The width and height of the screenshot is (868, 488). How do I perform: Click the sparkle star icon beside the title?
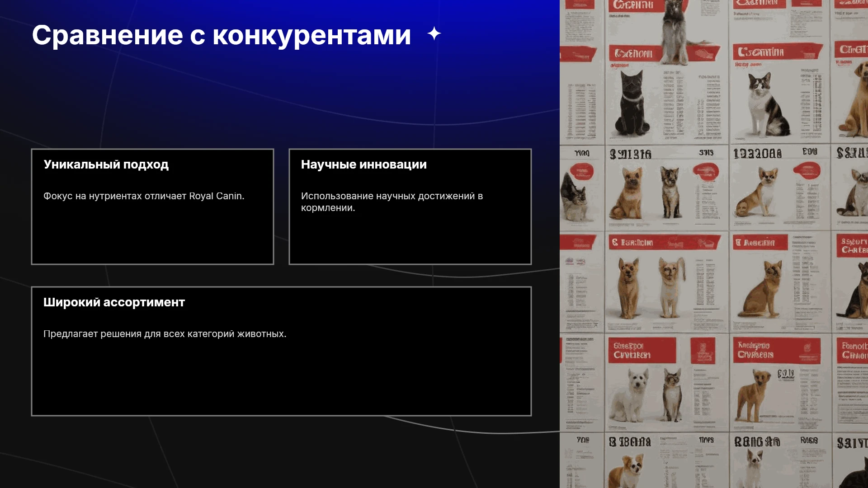tap(434, 34)
